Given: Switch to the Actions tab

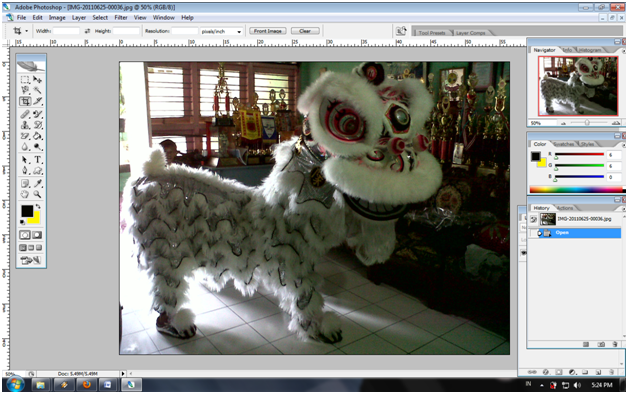Looking at the screenshot, I should click(x=565, y=208).
